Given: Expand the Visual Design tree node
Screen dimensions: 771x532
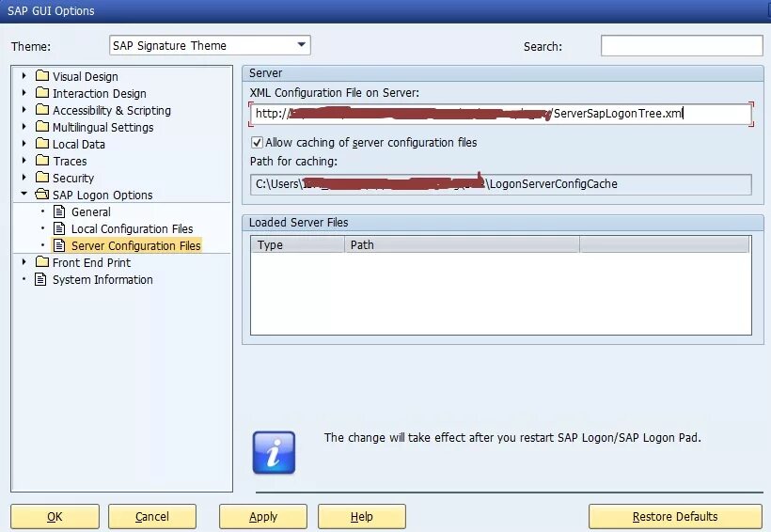Looking at the screenshot, I should 24,76.
